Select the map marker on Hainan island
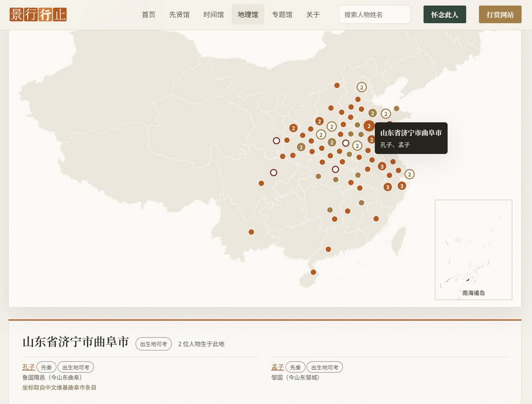This screenshot has width=532, height=404. coord(313,272)
